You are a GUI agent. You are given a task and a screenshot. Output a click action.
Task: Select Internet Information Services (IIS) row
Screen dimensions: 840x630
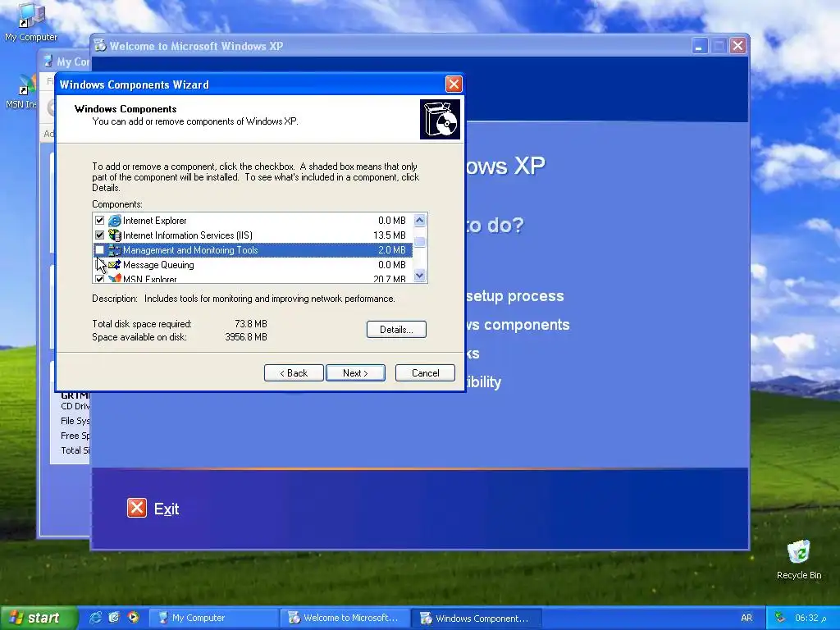click(x=253, y=235)
